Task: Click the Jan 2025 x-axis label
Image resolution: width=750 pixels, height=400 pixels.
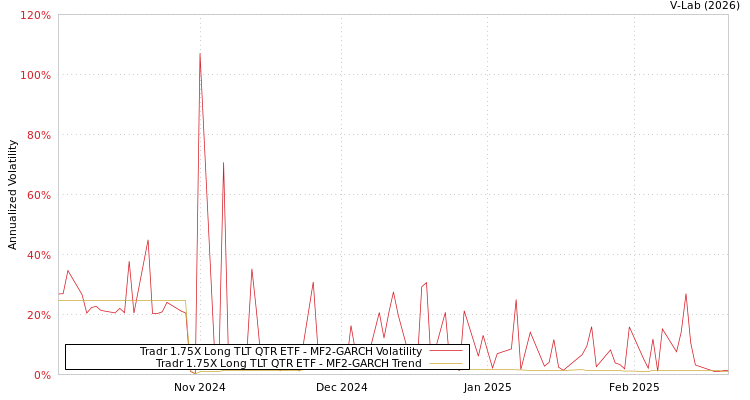Action: [487, 387]
